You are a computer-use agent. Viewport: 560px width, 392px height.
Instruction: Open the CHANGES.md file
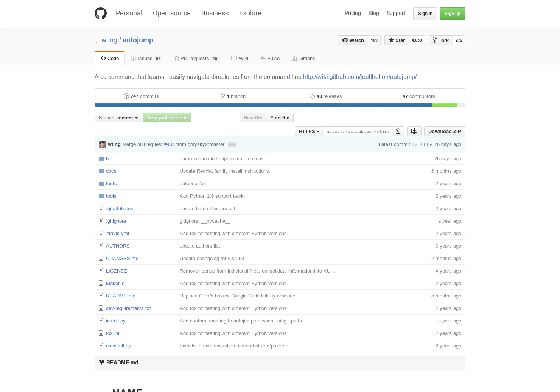point(122,258)
